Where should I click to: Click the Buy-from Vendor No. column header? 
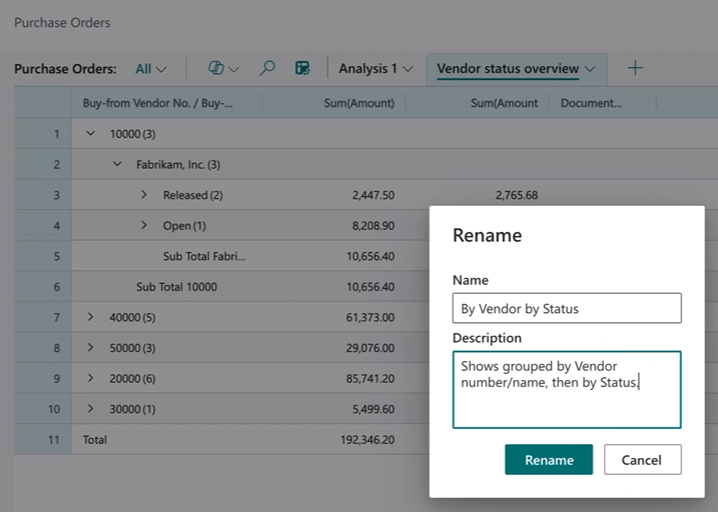pyautogui.click(x=158, y=103)
